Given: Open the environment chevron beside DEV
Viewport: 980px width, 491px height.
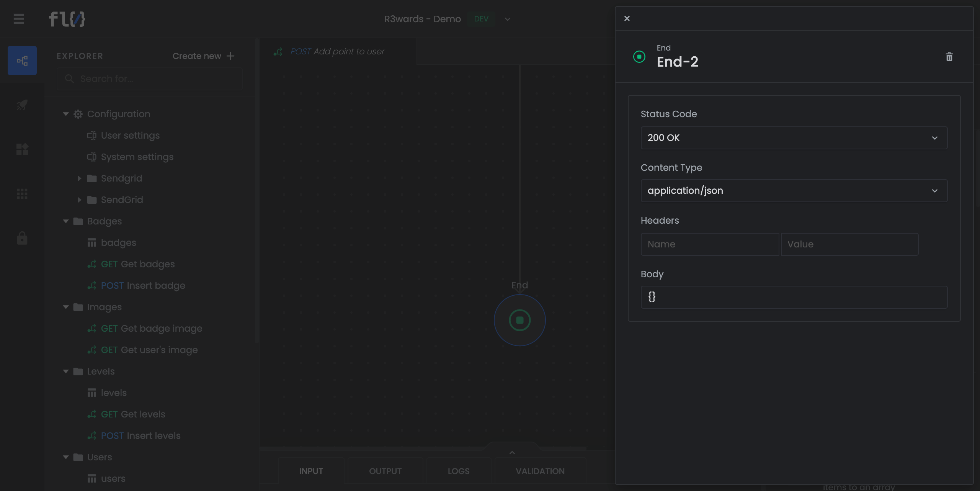Looking at the screenshot, I should click(508, 19).
